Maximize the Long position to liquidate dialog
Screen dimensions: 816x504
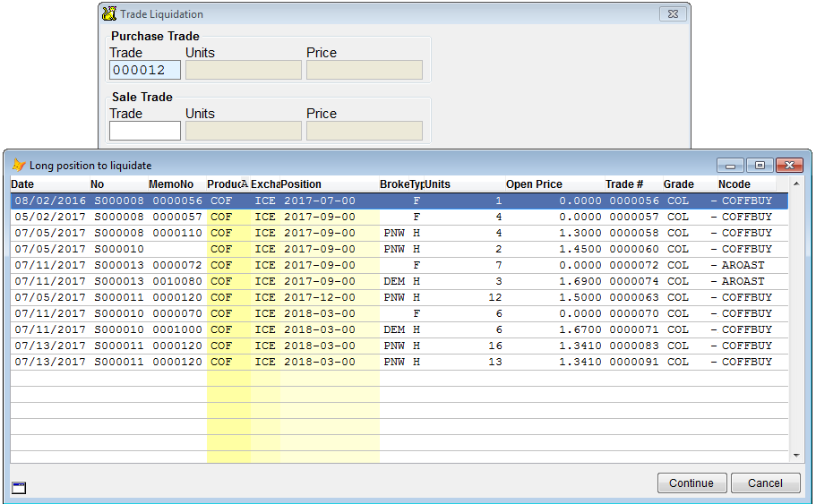click(x=760, y=166)
